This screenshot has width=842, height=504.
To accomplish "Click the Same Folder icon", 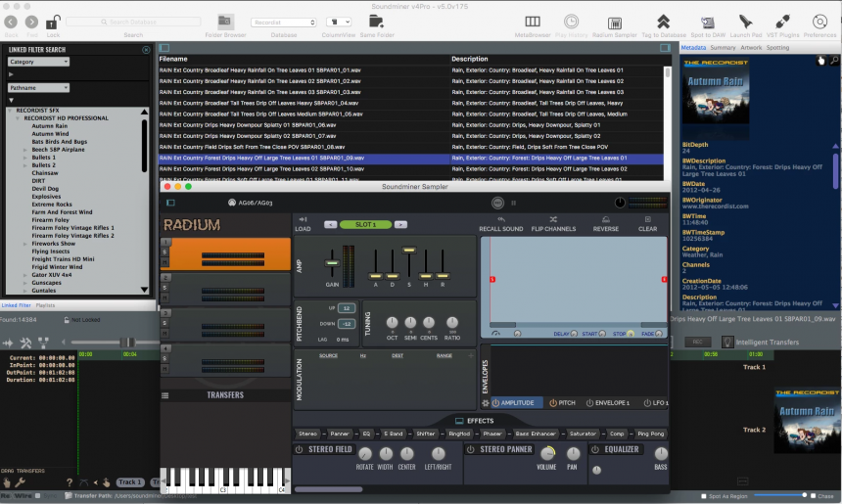I will (376, 22).
